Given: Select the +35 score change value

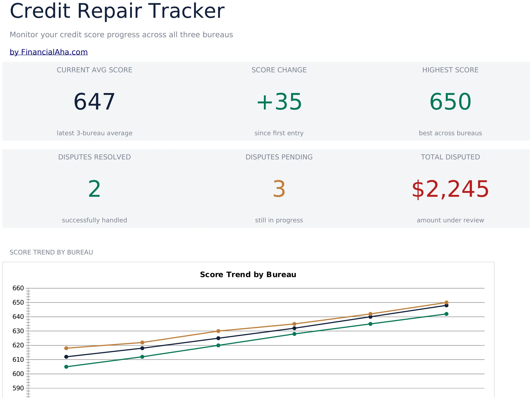Looking at the screenshot, I should coord(279,102).
